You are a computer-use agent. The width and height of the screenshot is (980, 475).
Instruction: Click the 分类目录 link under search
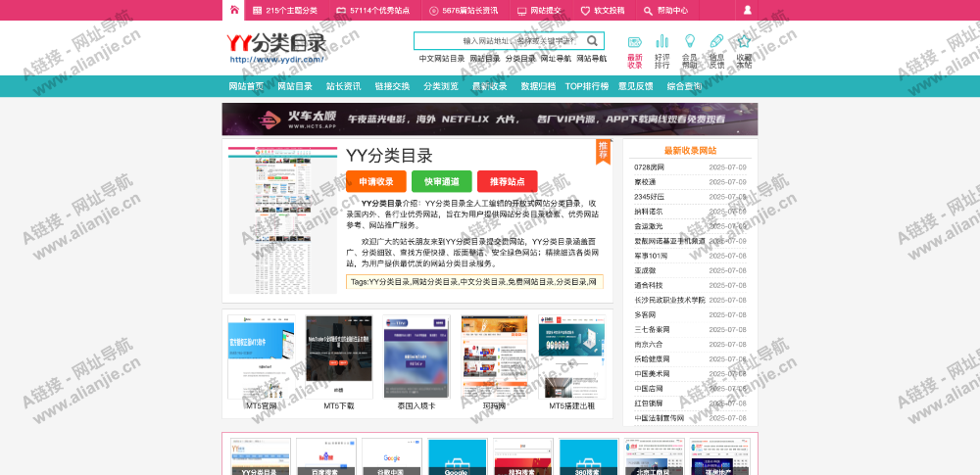(x=520, y=59)
